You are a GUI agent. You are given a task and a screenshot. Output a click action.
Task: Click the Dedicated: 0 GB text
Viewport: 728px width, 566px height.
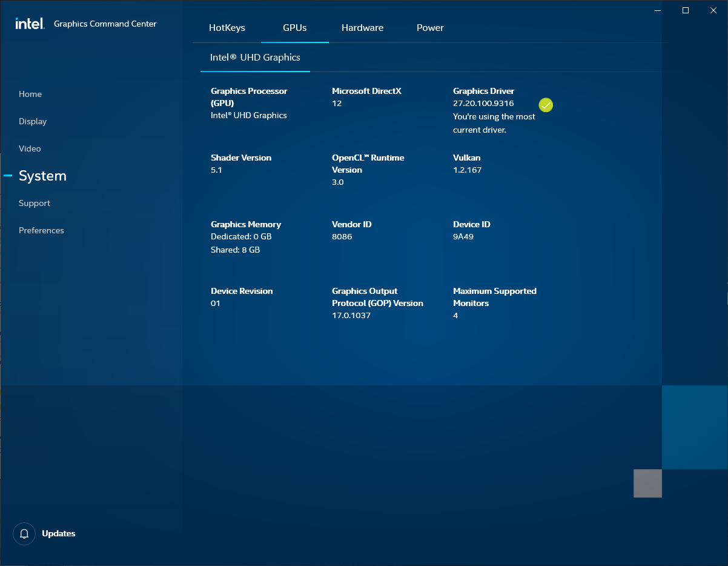tap(241, 236)
